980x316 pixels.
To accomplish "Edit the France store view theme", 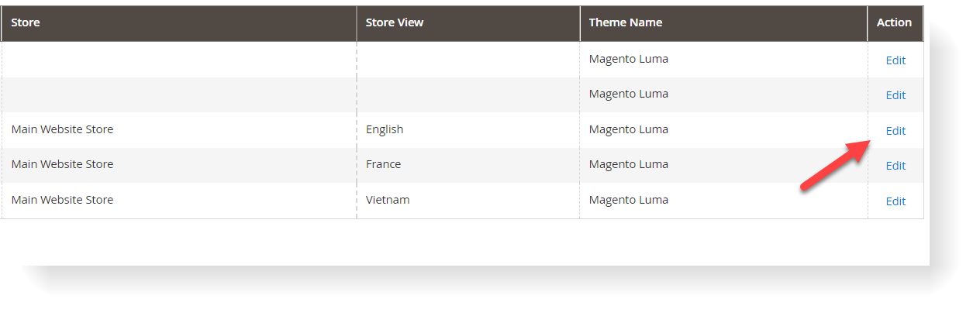I will coord(895,165).
